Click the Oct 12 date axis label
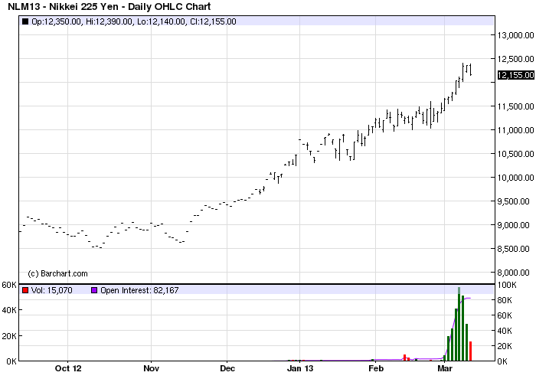Viewport: 536px width, 392px height. click(x=68, y=368)
